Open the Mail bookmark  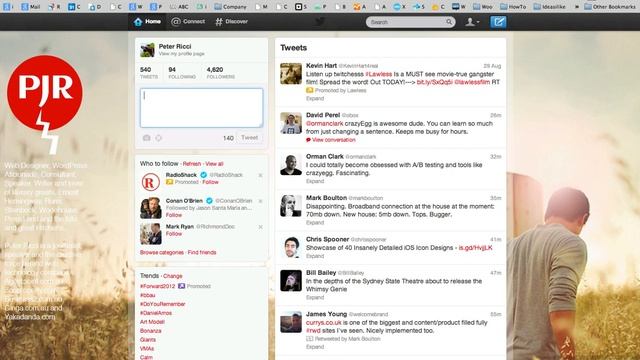(x=31, y=7)
